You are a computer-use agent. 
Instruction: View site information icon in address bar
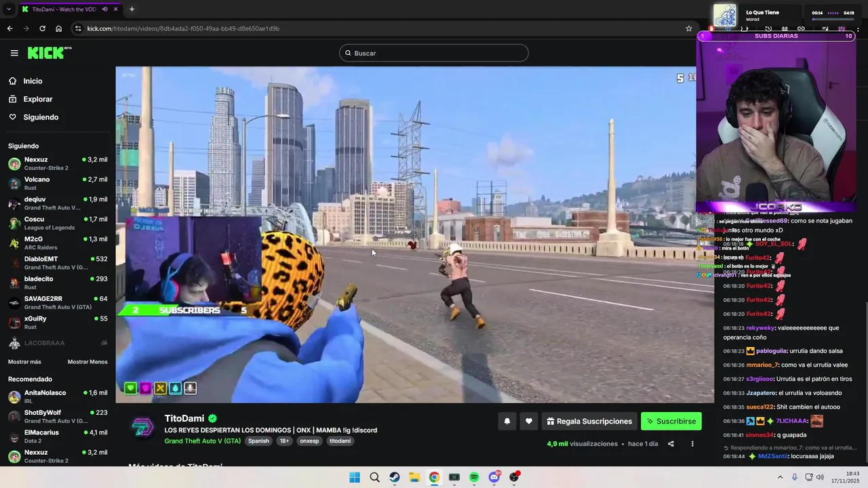(x=78, y=28)
